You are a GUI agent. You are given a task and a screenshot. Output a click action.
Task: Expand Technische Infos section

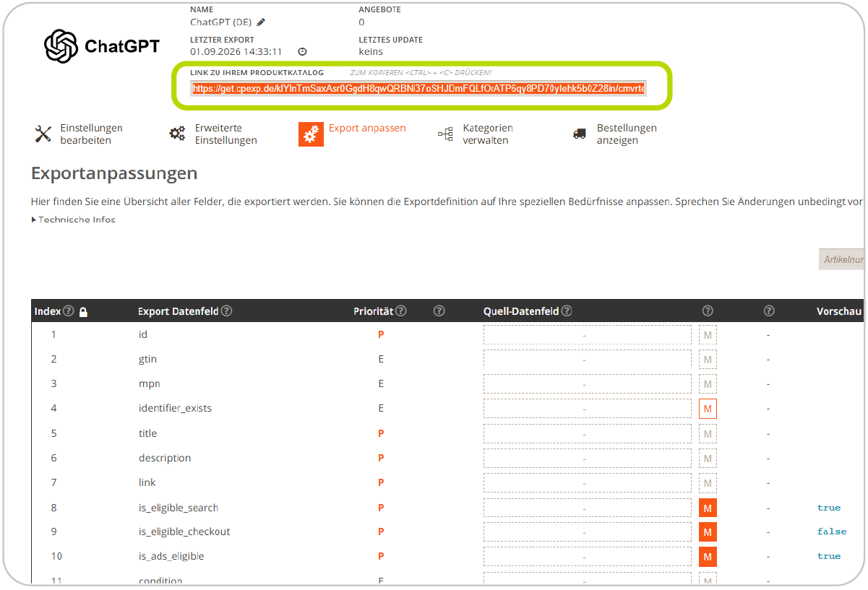(x=74, y=220)
